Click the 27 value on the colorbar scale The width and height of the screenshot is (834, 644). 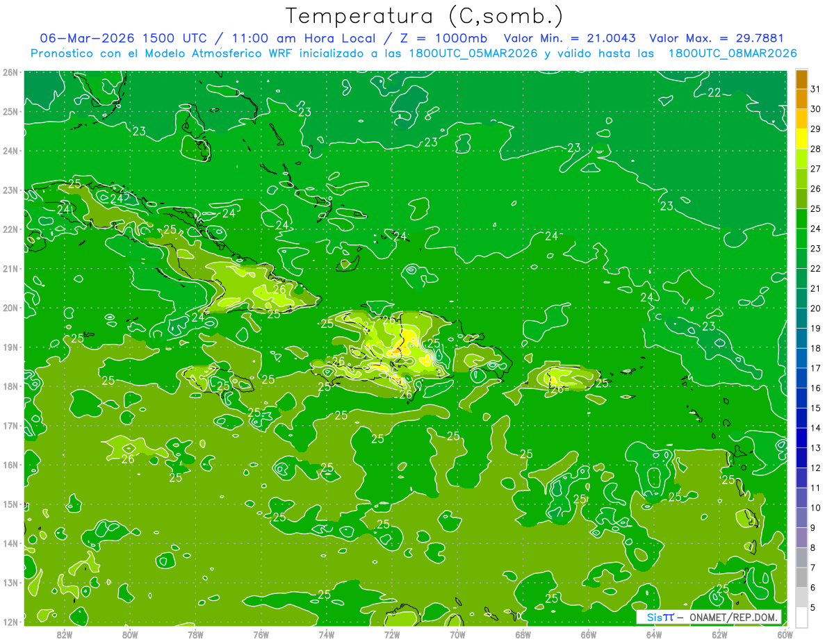pos(816,169)
